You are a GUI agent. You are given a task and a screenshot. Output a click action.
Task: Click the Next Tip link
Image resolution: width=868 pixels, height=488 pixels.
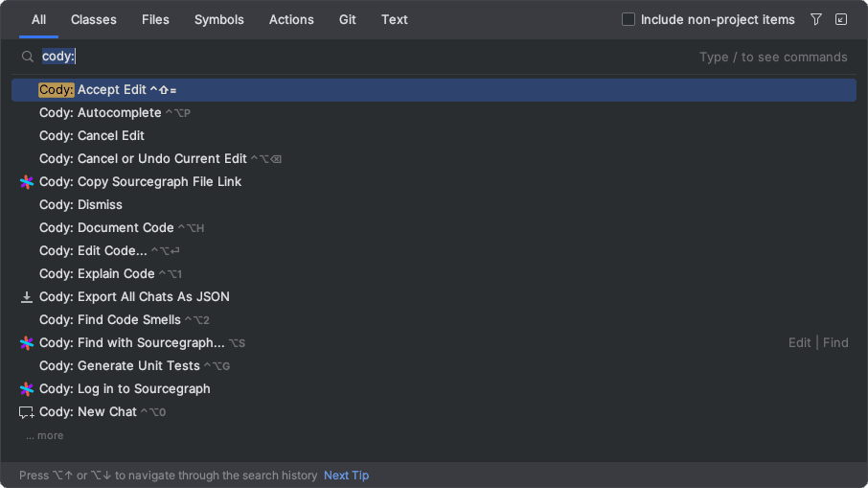coord(347,476)
